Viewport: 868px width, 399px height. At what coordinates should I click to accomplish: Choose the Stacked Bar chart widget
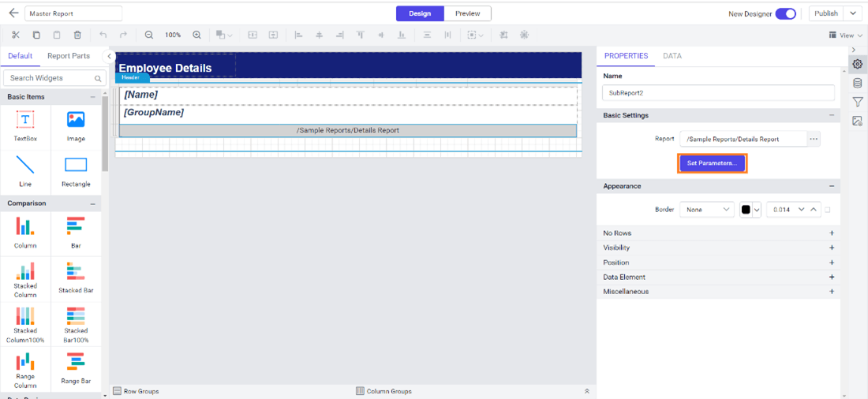[76, 278]
